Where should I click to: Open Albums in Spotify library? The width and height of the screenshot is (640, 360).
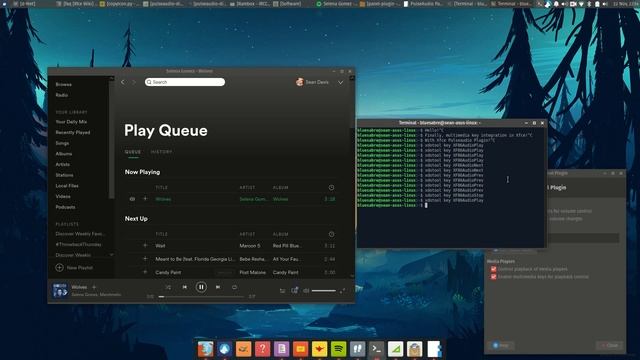pos(64,154)
